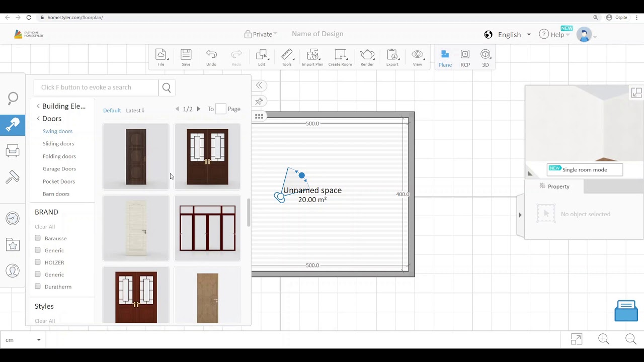The image size is (644, 362).
Task: Open the catalog search sidebar icon
Action: [13, 98]
